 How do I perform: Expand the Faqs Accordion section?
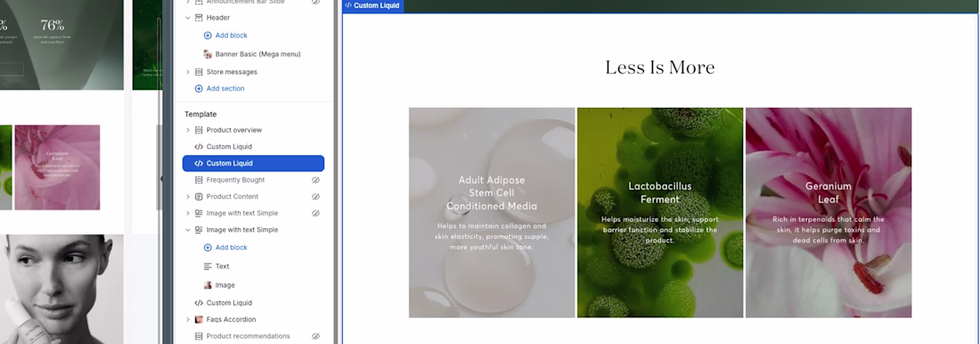(x=187, y=320)
